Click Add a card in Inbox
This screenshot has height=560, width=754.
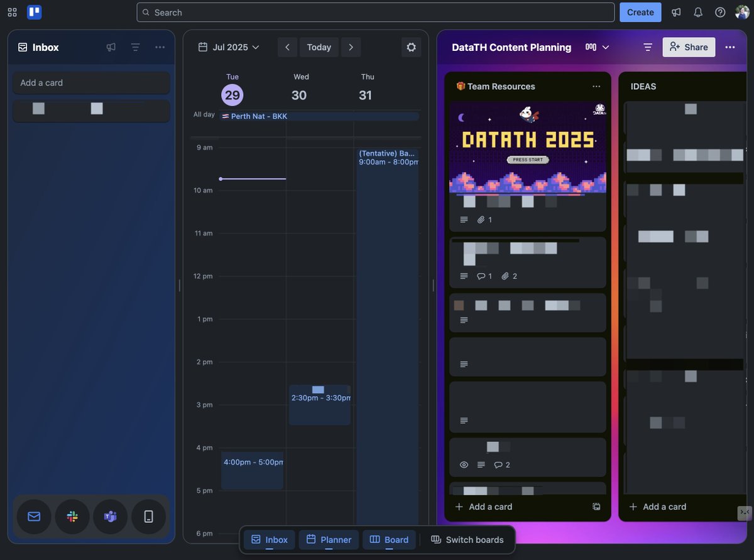pos(91,83)
